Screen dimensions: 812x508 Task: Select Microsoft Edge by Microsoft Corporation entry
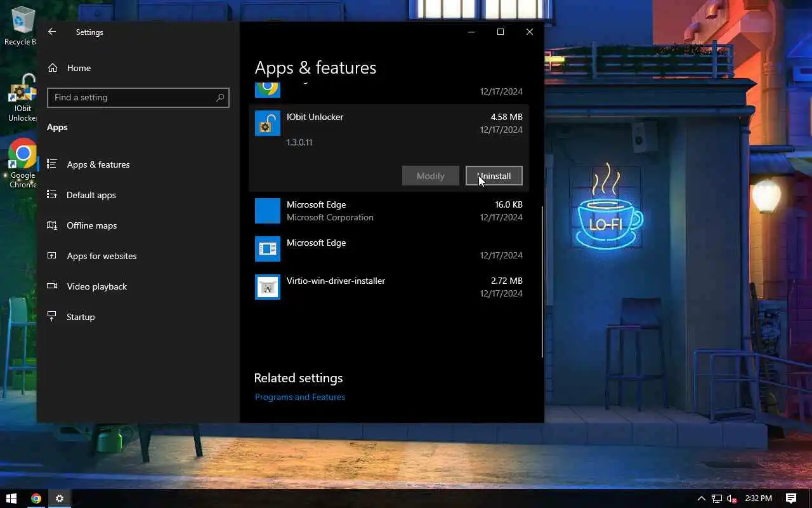point(389,211)
